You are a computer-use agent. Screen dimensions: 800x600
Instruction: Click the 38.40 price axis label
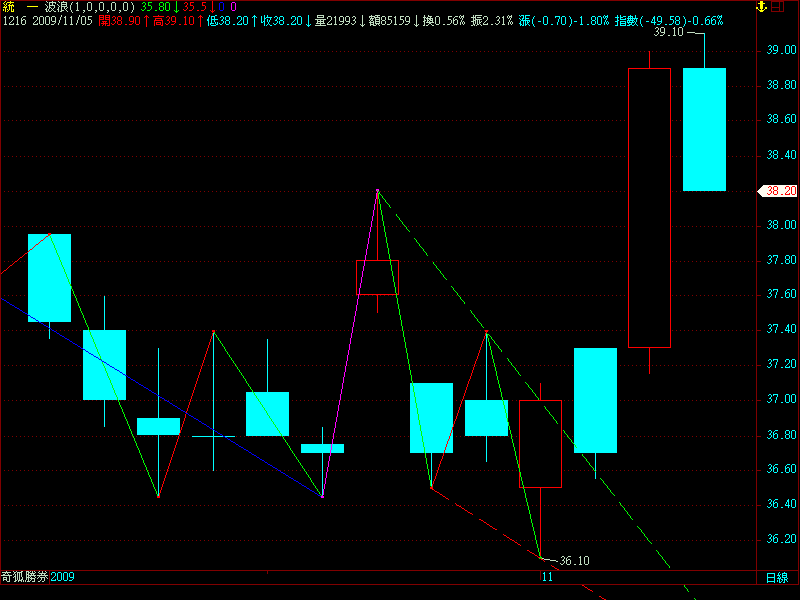[781, 155]
